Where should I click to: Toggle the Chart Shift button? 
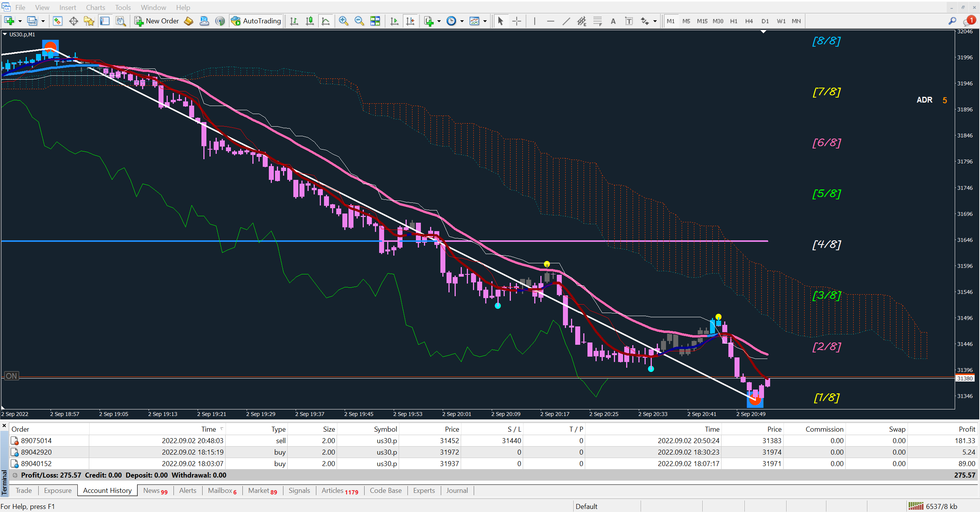pos(410,21)
